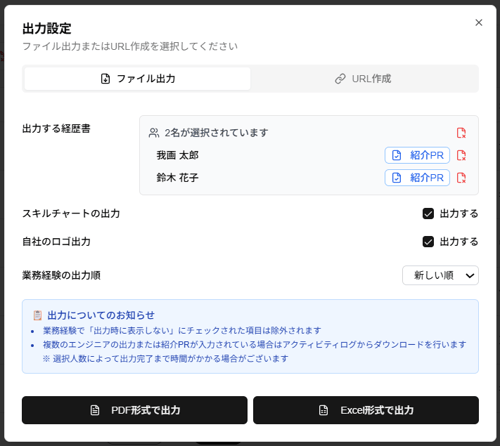Click the 出力する label next to スキルチャートの出力
Screen dimensions: 500x446
[x=459, y=213]
